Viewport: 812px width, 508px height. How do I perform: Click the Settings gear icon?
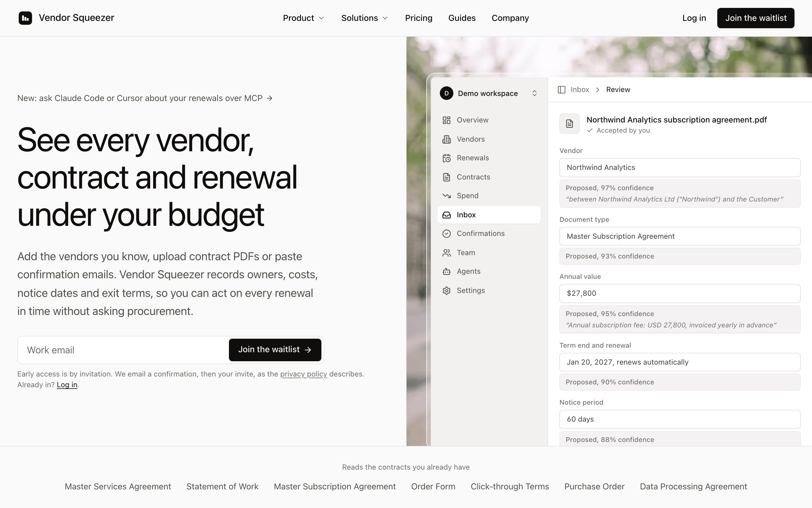tap(446, 291)
